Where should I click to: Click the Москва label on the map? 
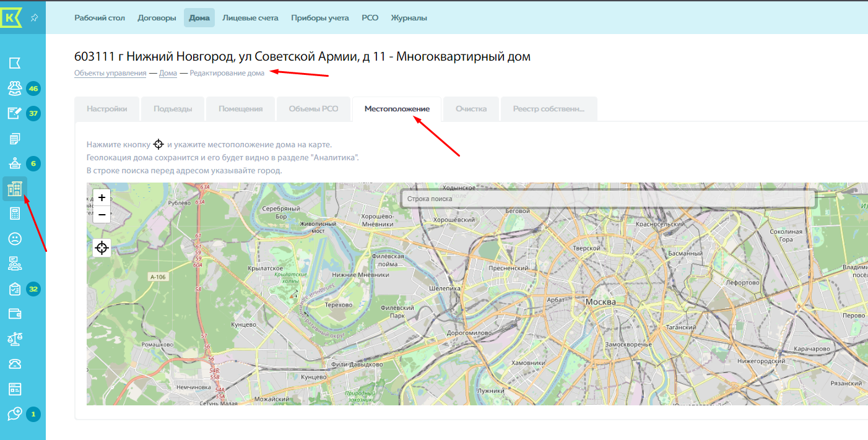click(x=601, y=302)
